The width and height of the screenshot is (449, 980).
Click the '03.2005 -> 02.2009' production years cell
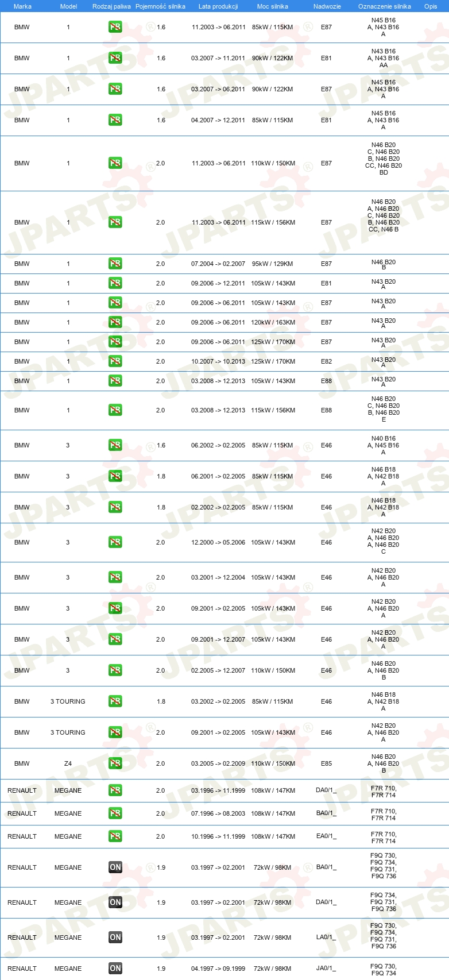click(x=218, y=763)
